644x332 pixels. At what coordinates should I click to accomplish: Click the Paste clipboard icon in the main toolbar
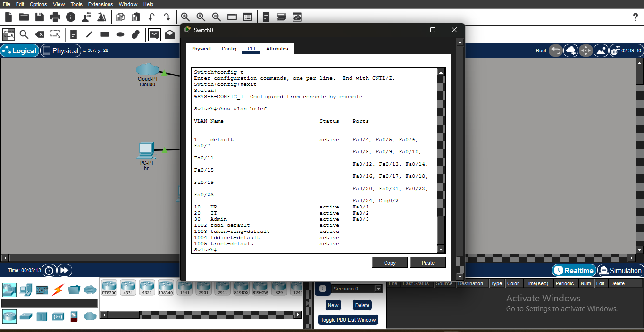[x=136, y=17]
